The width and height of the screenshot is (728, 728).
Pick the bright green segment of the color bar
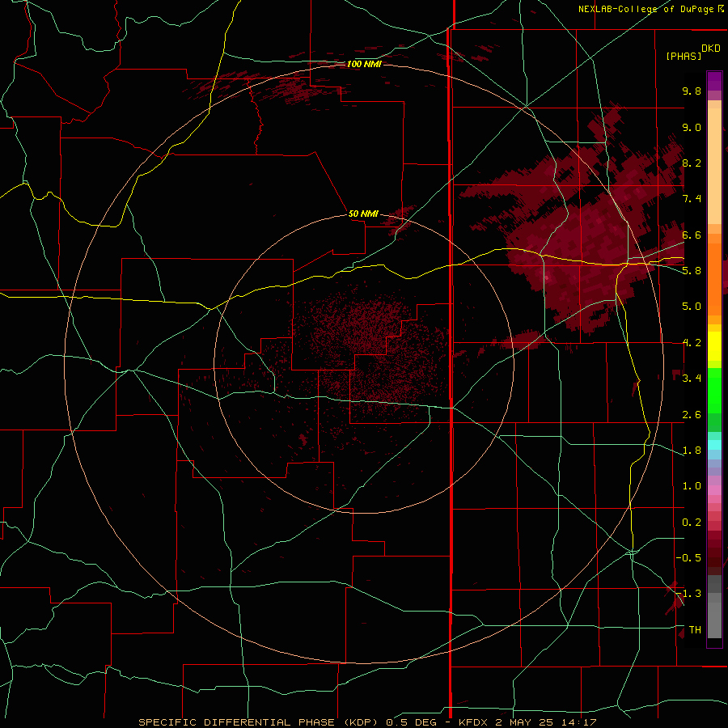(x=714, y=390)
